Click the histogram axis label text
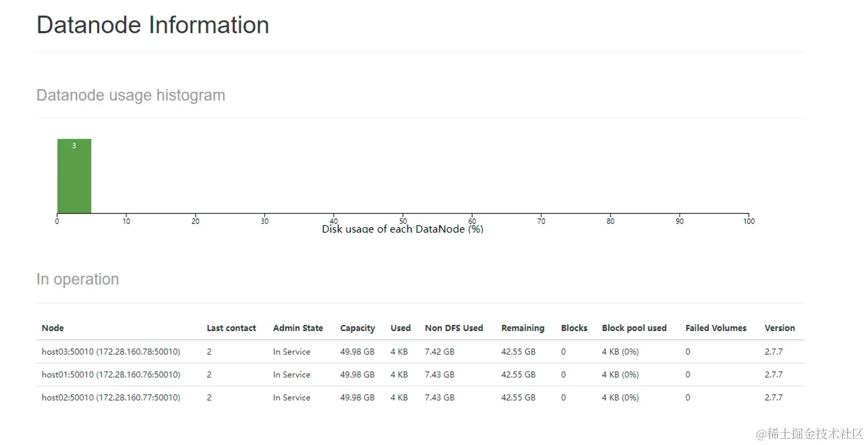Image resolution: width=868 pixels, height=445 pixels. tap(403, 229)
